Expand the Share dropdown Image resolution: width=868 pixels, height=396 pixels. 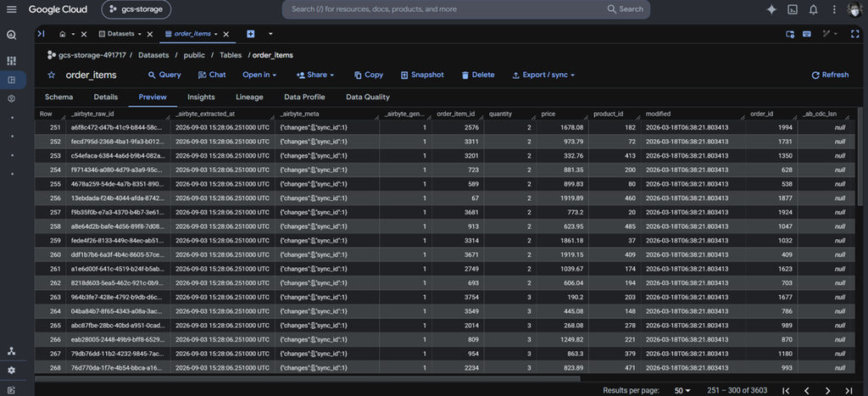pos(315,75)
